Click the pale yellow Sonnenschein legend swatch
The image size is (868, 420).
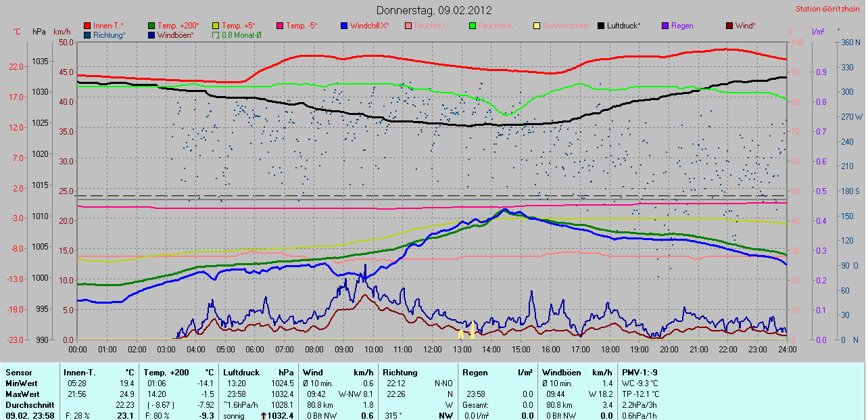click(x=537, y=26)
